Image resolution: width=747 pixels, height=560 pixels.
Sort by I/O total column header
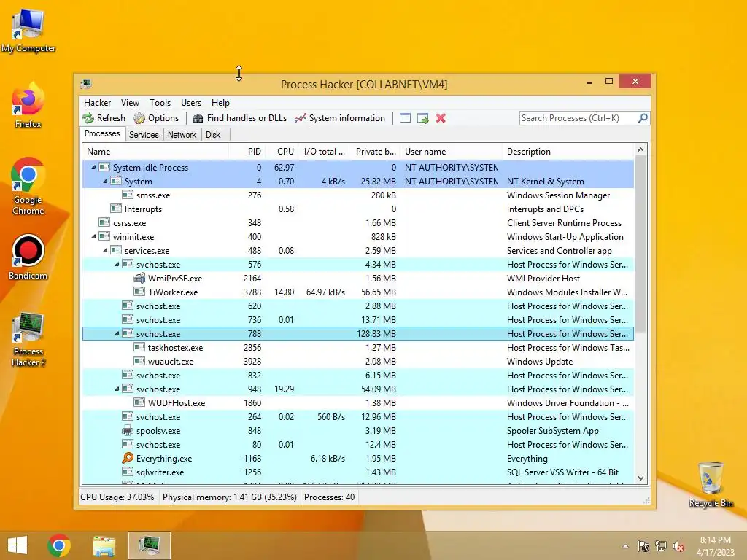(325, 152)
